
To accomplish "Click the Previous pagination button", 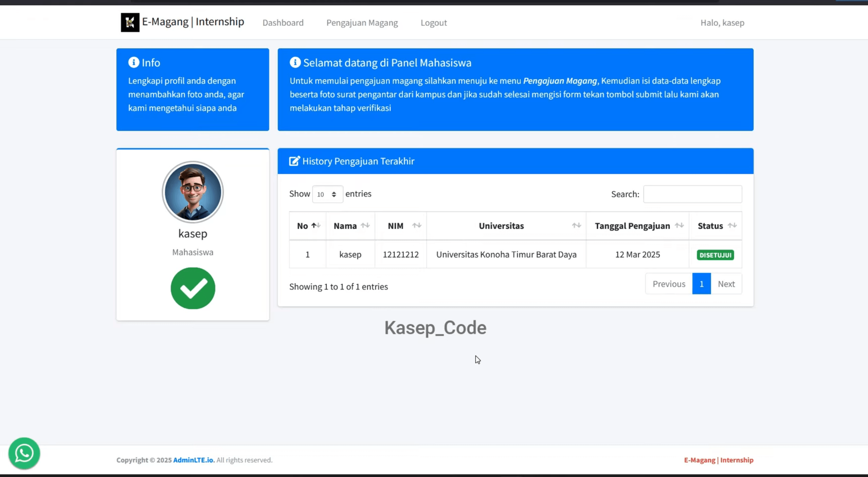I will click(669, 284).
